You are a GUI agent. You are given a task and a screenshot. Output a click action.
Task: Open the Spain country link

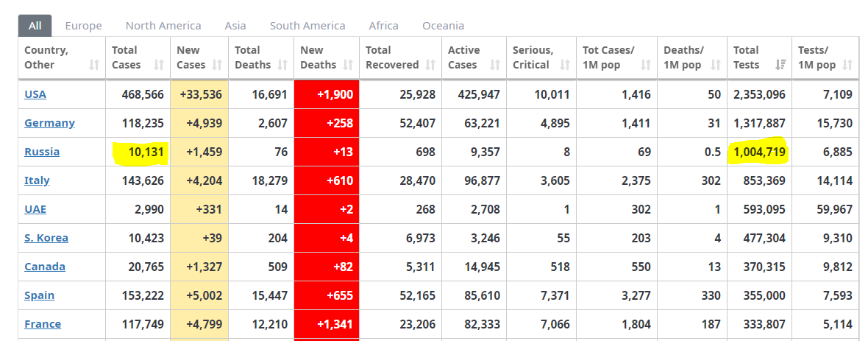pos(39,295)
